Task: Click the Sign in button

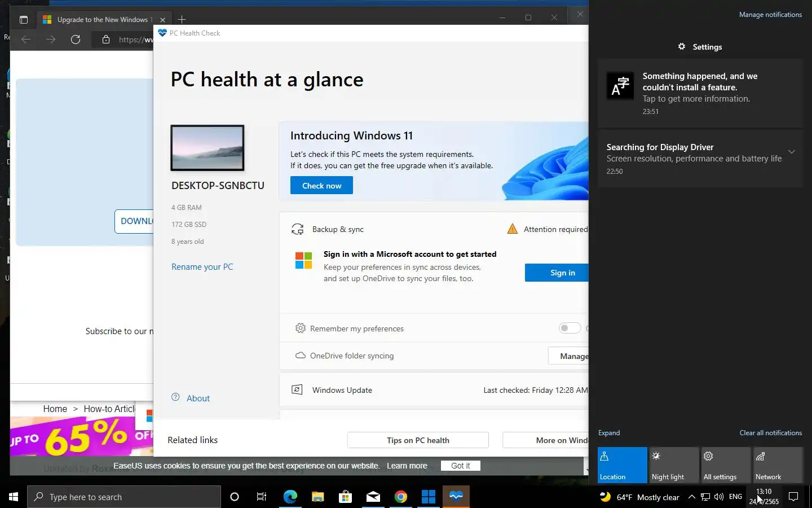Action: pos(557,273)
